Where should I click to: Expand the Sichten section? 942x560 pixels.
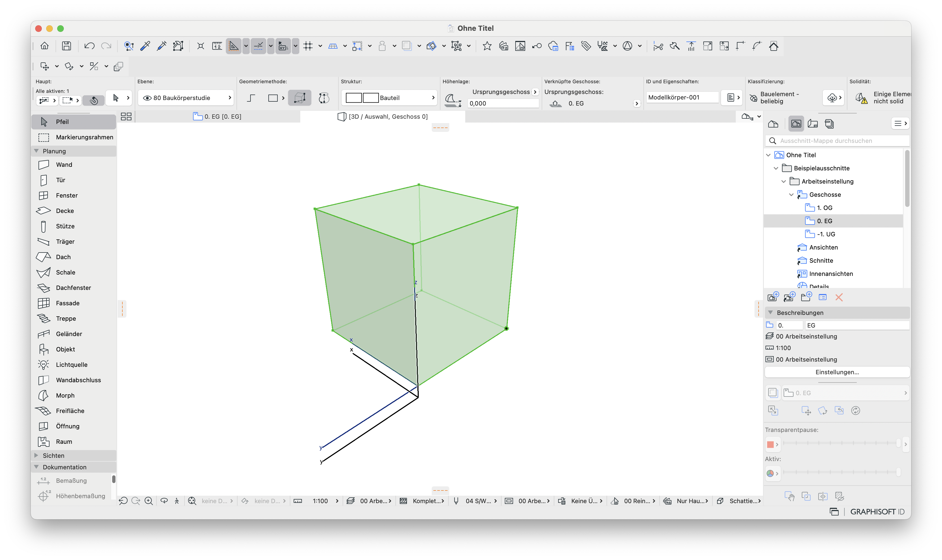36,456
